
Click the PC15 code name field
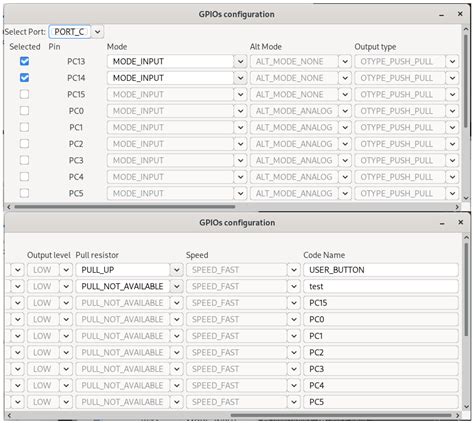point(381,303)
